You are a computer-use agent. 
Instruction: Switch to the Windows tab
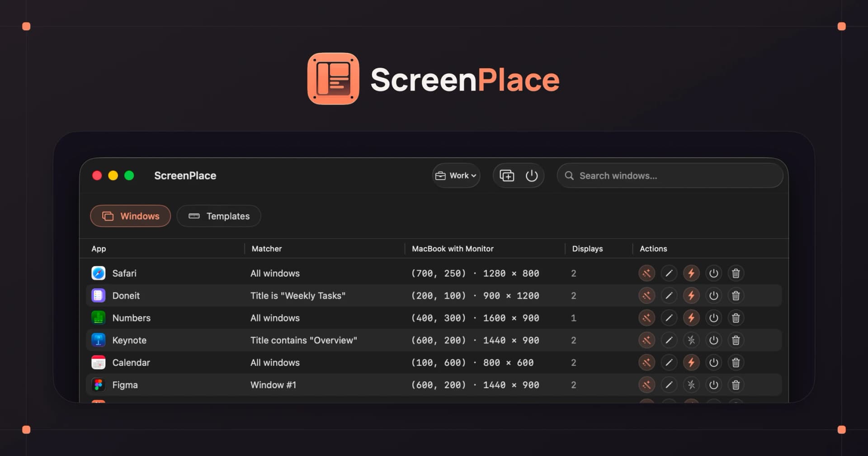[131, 216]
